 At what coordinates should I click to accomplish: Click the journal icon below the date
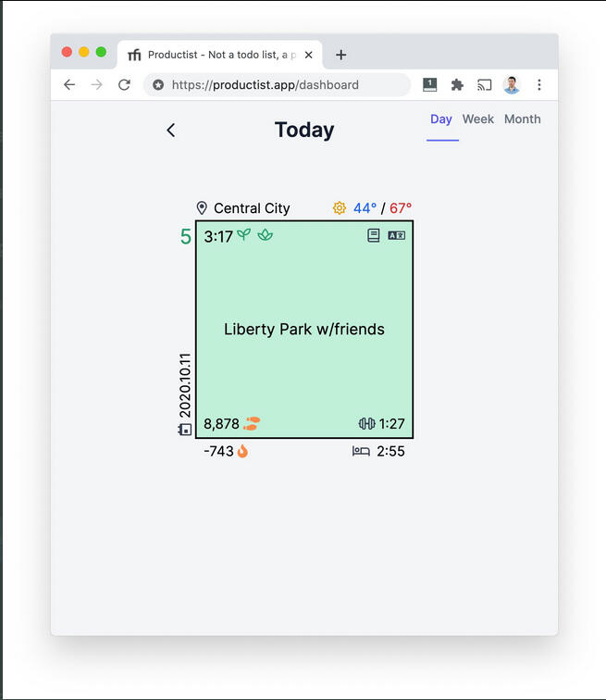(185, 429)
